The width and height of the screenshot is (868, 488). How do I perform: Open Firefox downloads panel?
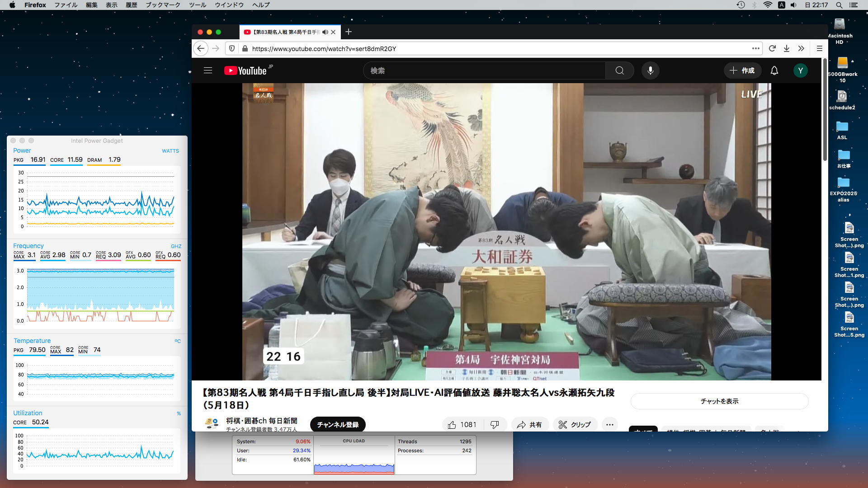point(787,48)
